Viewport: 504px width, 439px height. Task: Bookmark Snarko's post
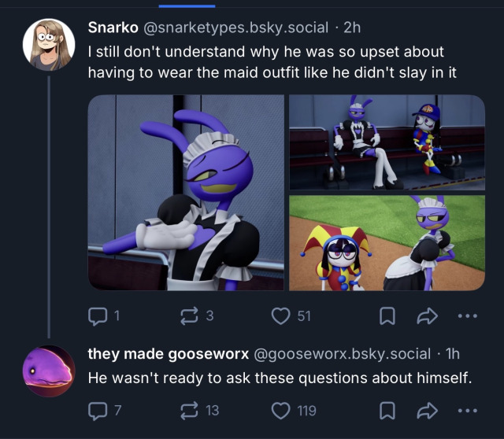click(387, 316)
